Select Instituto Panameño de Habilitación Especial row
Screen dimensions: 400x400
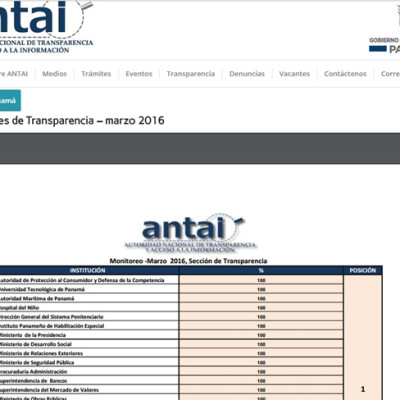(171, 326)
